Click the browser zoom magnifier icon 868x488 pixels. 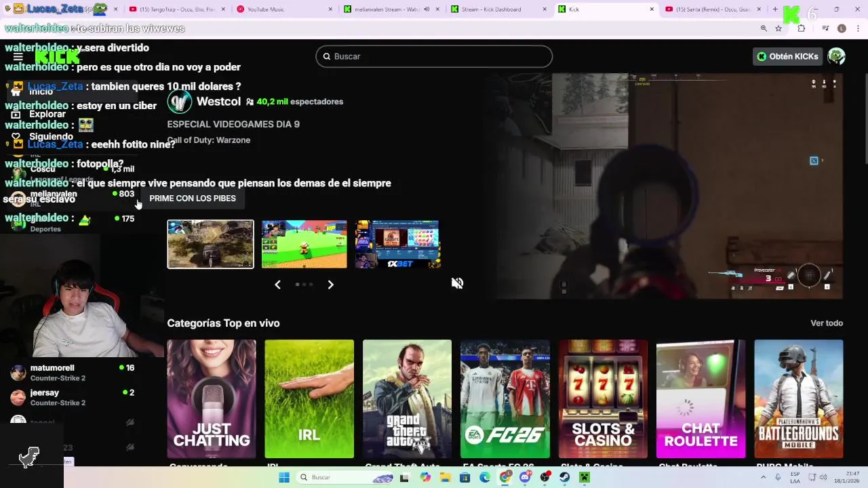pos(764,28)
